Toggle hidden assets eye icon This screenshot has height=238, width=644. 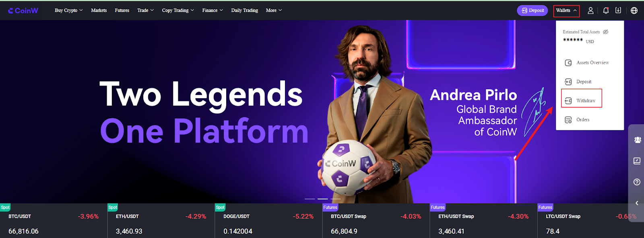coord(605,32)
